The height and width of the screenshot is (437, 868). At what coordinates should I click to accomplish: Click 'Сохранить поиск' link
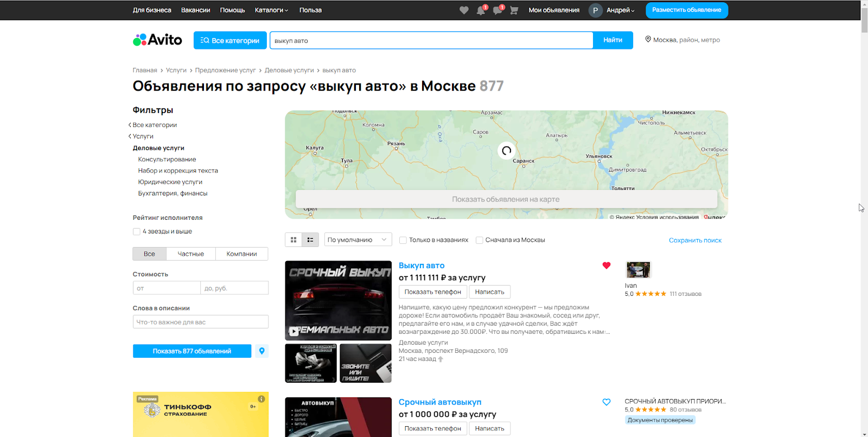point(695,240)
